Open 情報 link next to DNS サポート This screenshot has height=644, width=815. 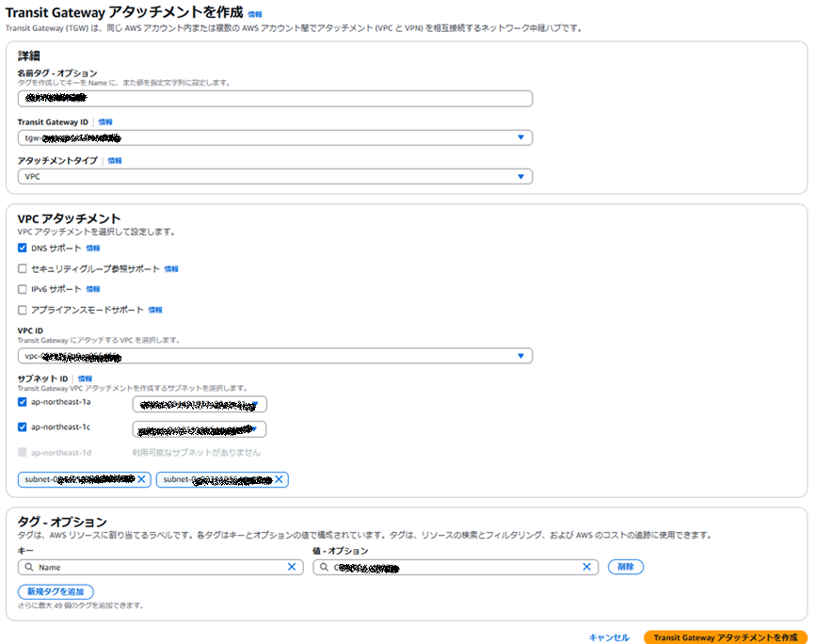click(93, 249)
